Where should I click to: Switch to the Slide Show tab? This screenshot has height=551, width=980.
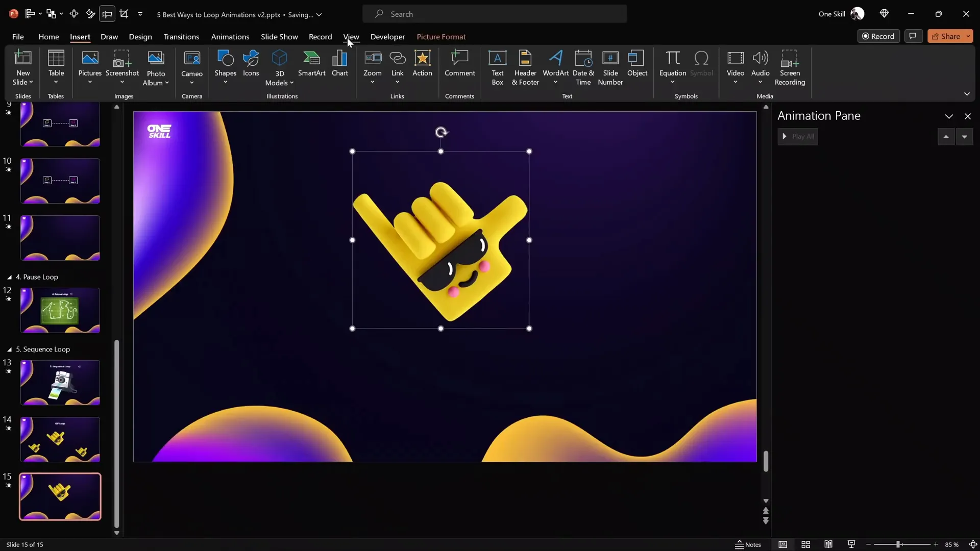[279, 37]
